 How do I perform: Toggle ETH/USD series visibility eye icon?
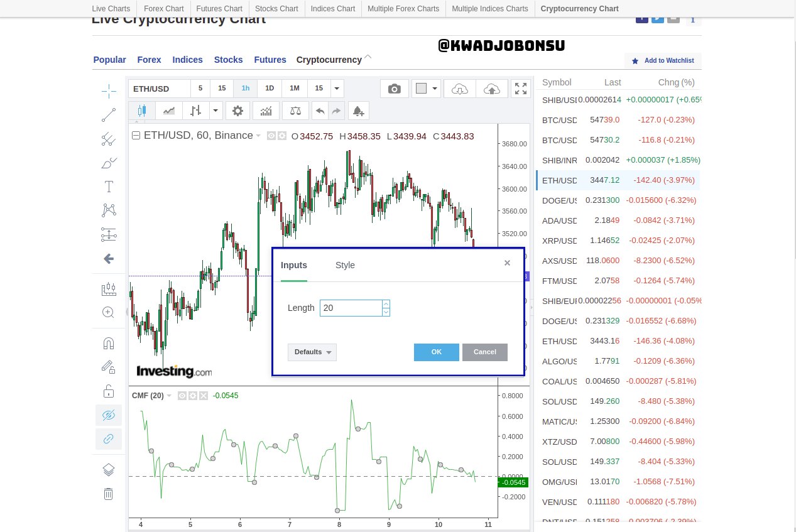tap(271, 136)
